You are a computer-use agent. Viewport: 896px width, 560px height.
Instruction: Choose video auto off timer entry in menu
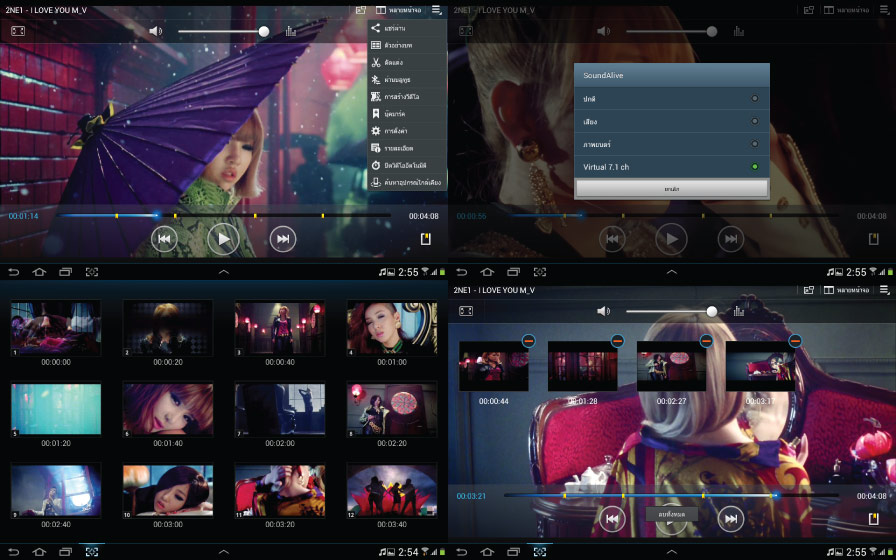(x=407, y=165)
